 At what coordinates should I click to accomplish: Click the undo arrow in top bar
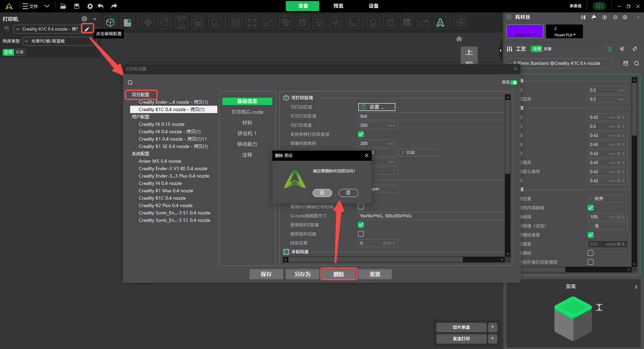click(101, 6)
